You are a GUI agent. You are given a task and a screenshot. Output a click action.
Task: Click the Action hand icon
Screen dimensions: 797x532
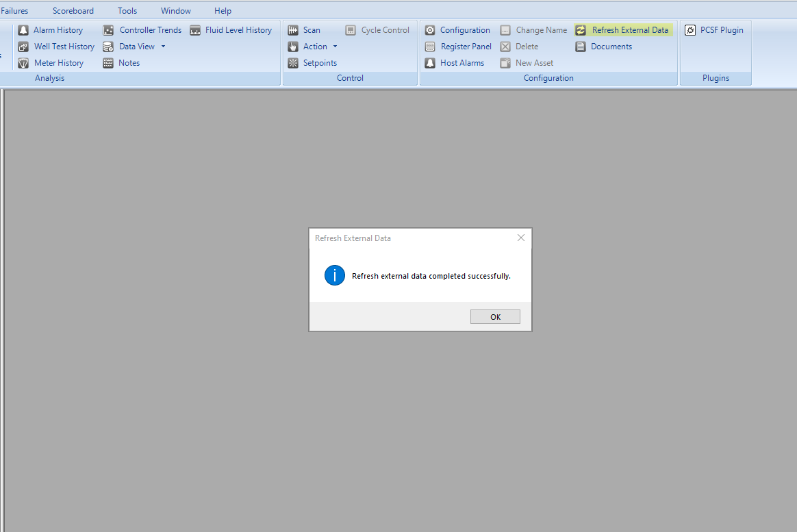(293, 47)
